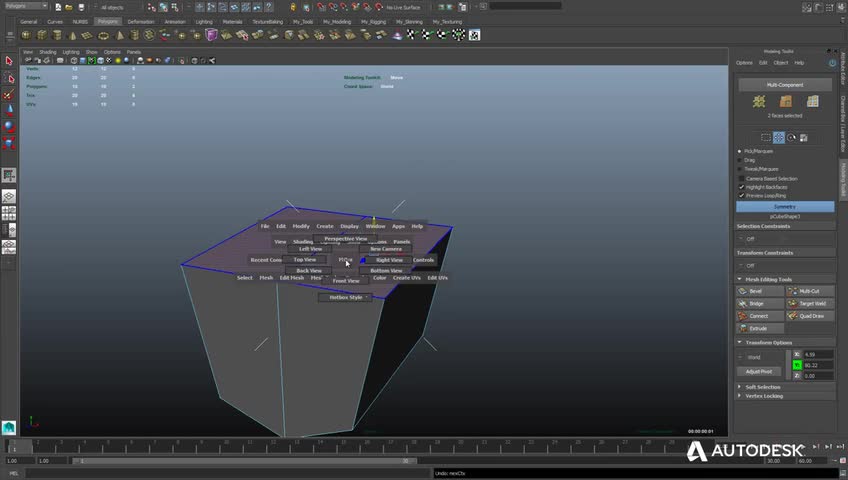The image size is (848, 480).
Task: Enable Camera Based Selection checkbox
Action: [741, 178]
